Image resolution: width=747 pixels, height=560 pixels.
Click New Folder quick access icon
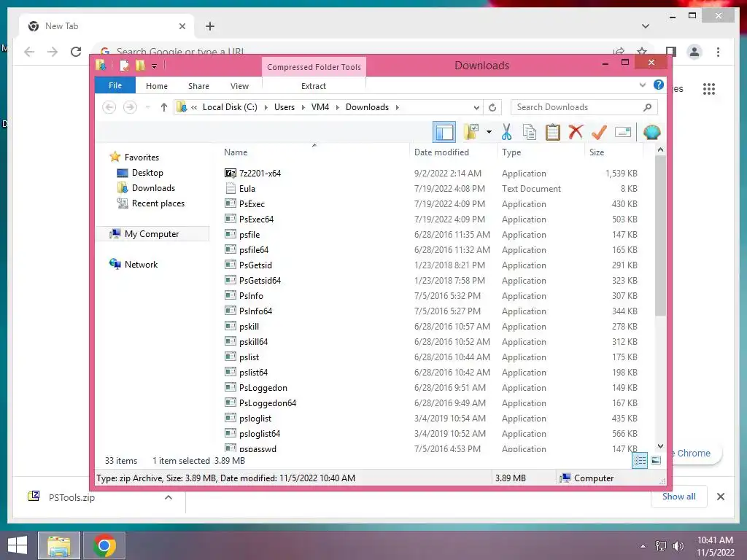pyautogui.click(x=140, y=66)
